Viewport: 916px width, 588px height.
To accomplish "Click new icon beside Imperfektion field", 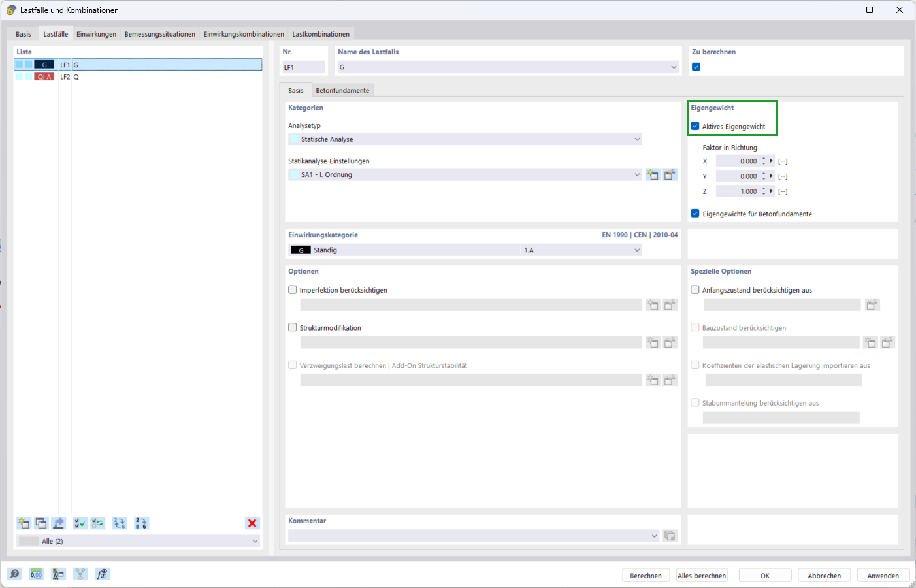I will [653, 305].
